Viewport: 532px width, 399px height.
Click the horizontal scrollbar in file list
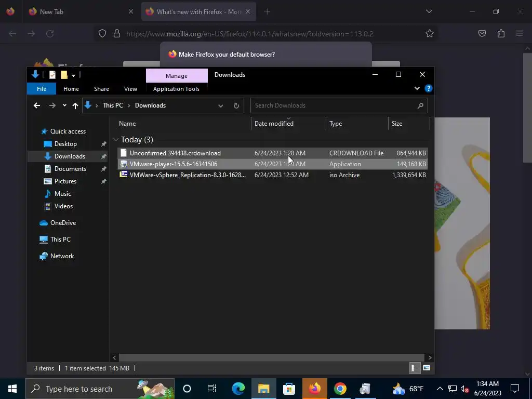pos(271,357)
